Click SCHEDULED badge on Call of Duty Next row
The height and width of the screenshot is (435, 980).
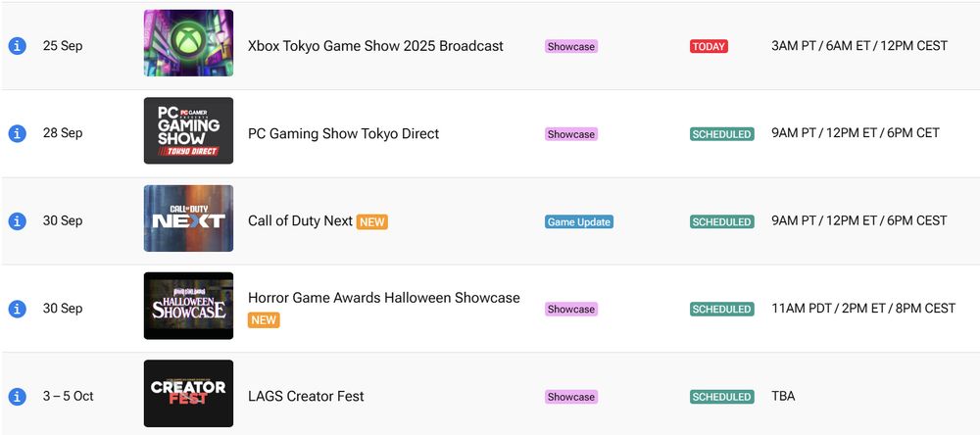coord(722,221)
